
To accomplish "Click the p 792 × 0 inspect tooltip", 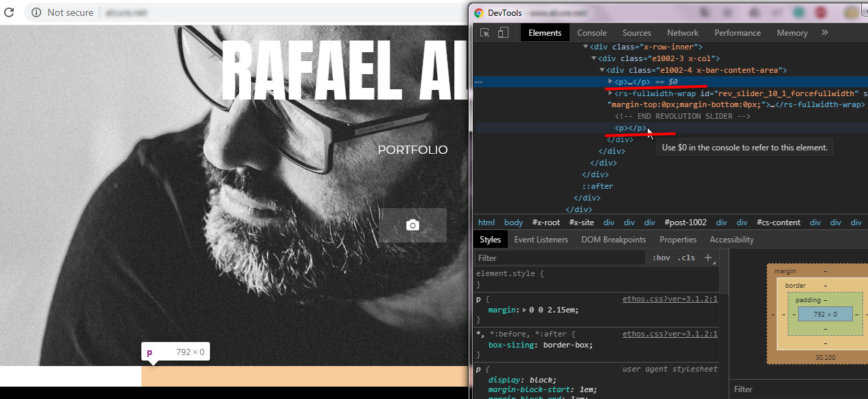I will click(176, 352).
